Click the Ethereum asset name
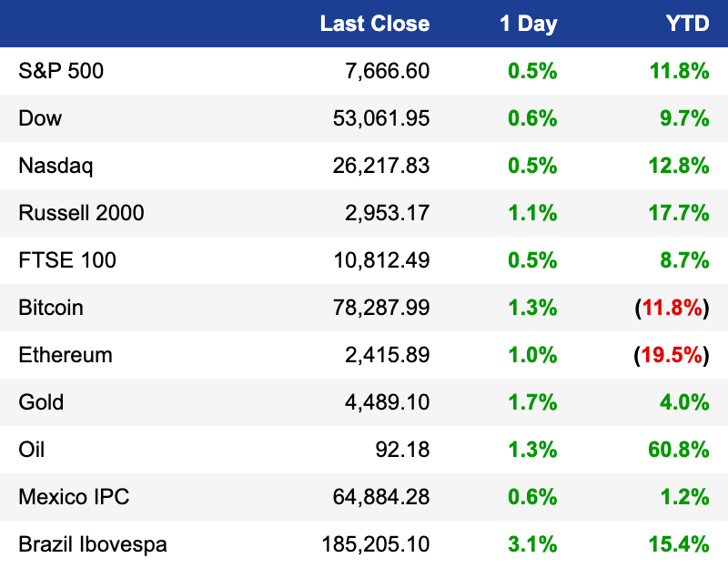 [x=66, y=355]
